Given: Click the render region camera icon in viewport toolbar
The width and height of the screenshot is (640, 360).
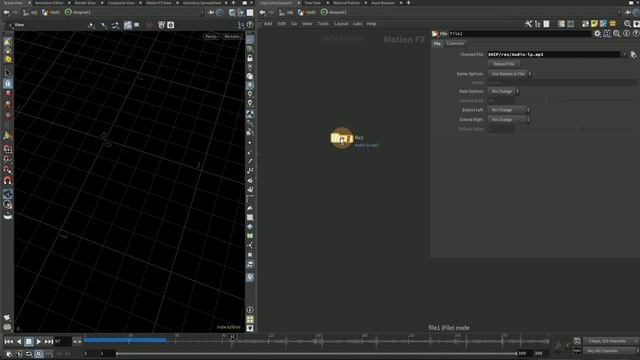Looking at the screenshot, I should click(x=171, y=25).
